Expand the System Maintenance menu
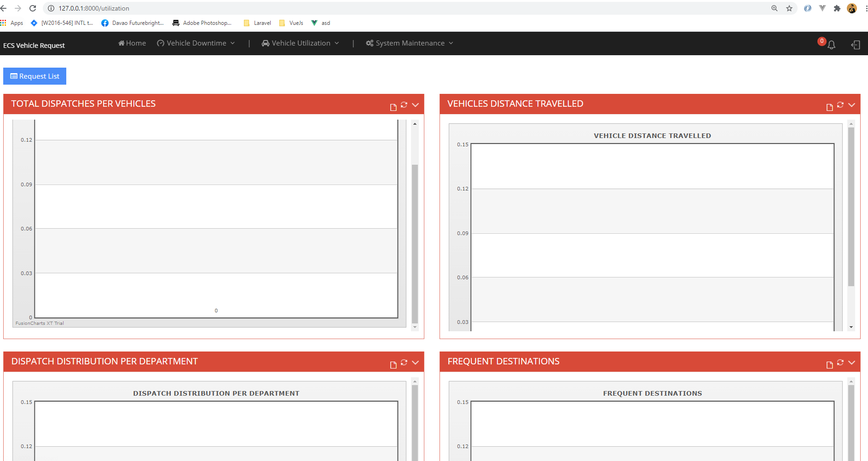 click(410, 43)
